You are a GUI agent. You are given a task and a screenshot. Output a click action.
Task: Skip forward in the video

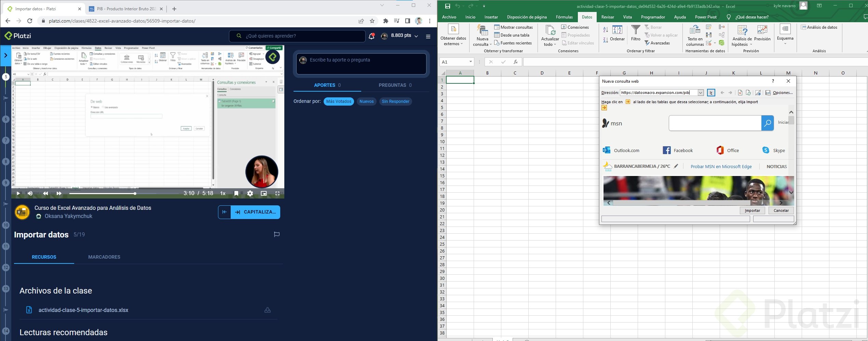tap(59, 193)
